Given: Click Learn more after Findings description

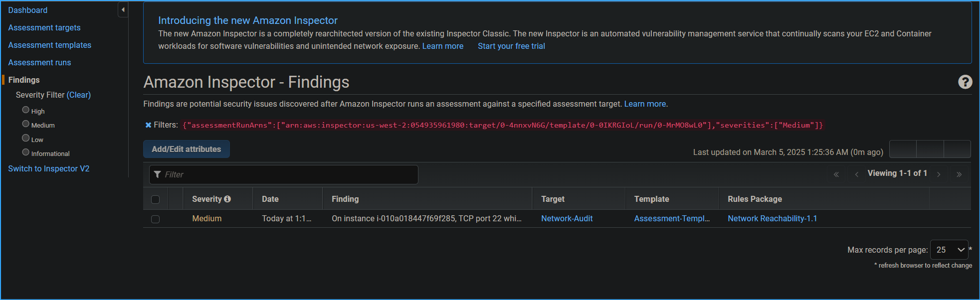Looking at the screenshot, I should pos(645,104).
